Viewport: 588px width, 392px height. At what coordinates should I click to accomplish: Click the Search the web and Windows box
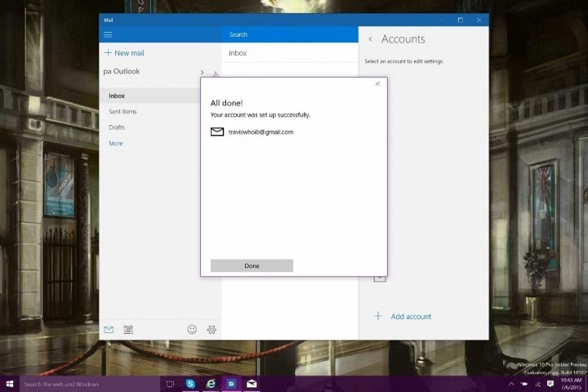(x=90, y=384)
